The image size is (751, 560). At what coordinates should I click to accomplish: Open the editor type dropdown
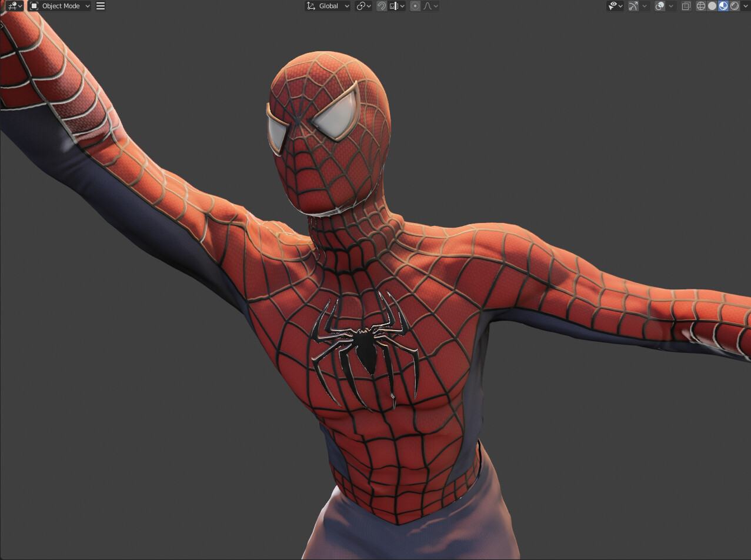pyautogui.click(x=15, y=6)
